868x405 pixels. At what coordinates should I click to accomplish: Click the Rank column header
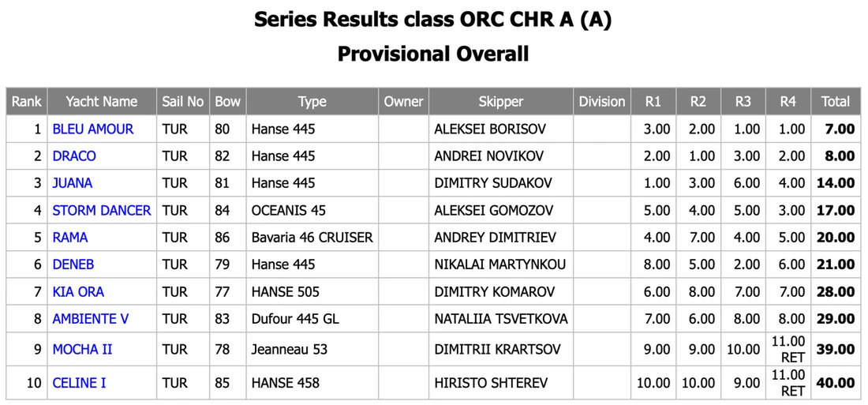[x=27, y=101]
